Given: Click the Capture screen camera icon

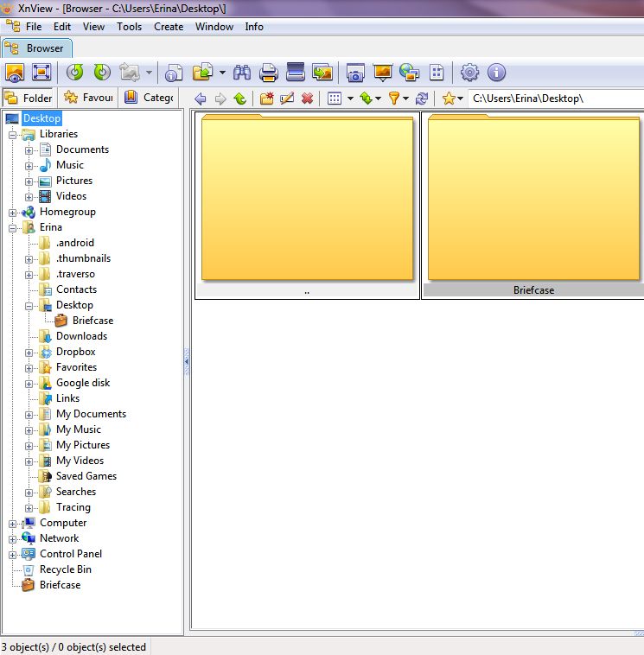Looking at the screenshot, I should click(x=354, y=73).
